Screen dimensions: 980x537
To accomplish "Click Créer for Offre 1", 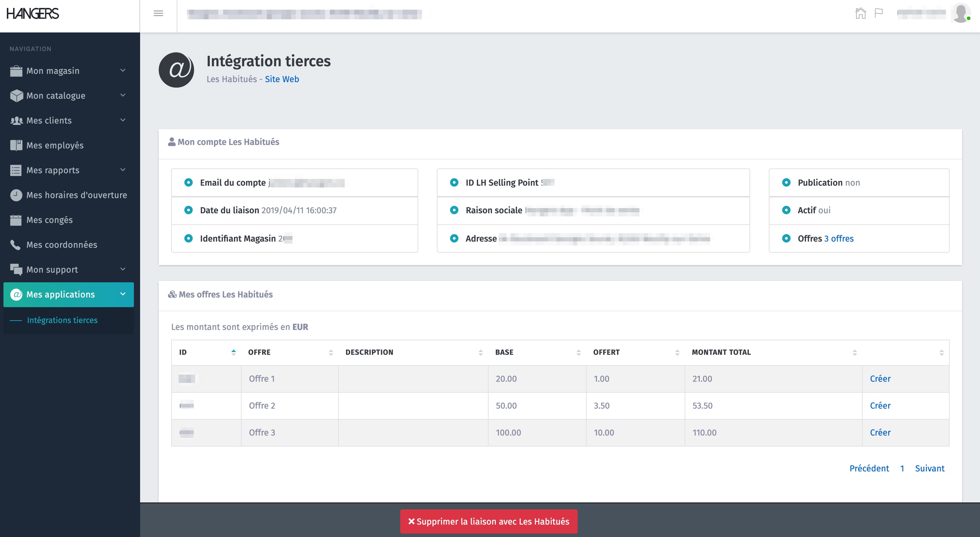I will pos(880,379).
